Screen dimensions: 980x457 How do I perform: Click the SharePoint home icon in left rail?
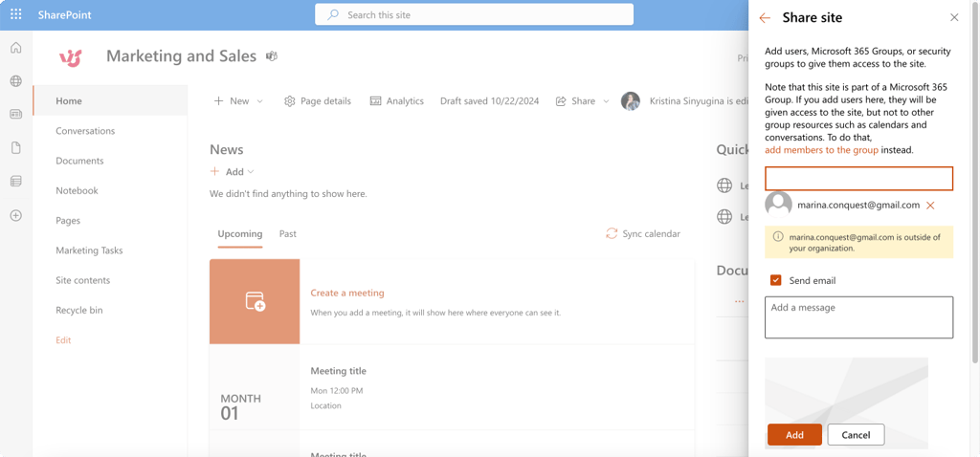point(16,48)
